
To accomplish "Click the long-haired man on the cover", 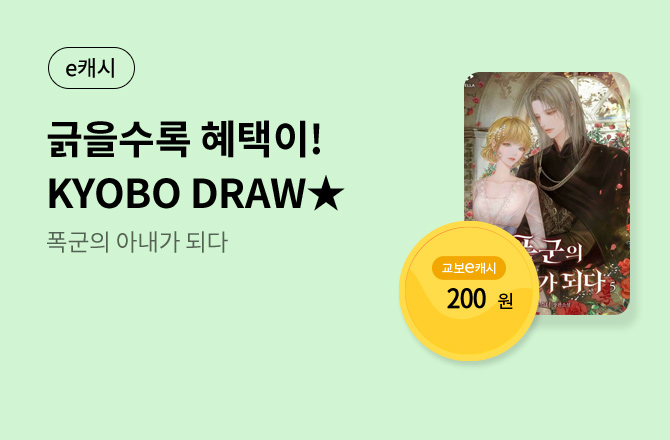I will tap(568, 162).
